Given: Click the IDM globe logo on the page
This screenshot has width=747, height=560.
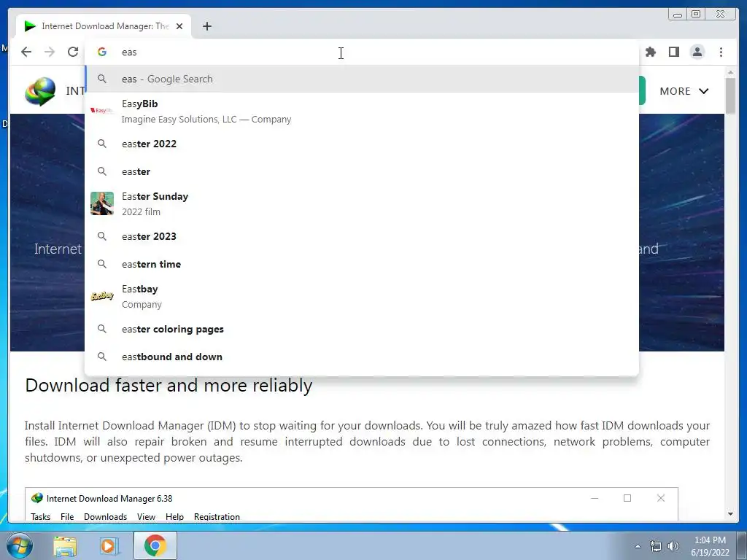Looking at the screenshot, I should click(x=40, y=91).
